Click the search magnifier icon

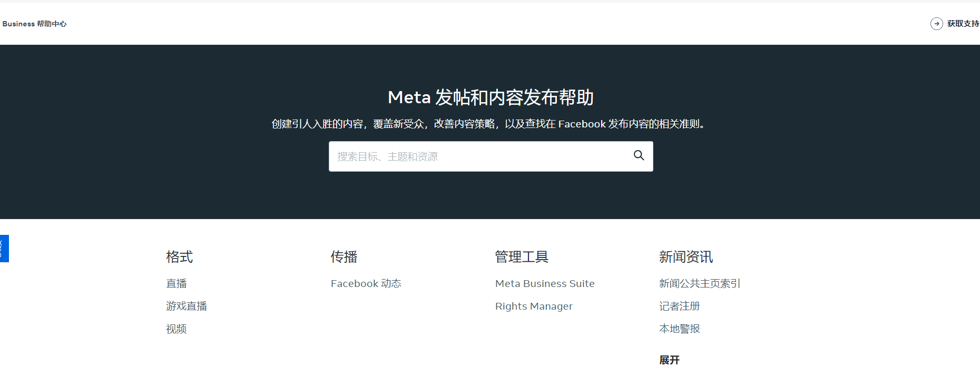(x=639, y=155)
